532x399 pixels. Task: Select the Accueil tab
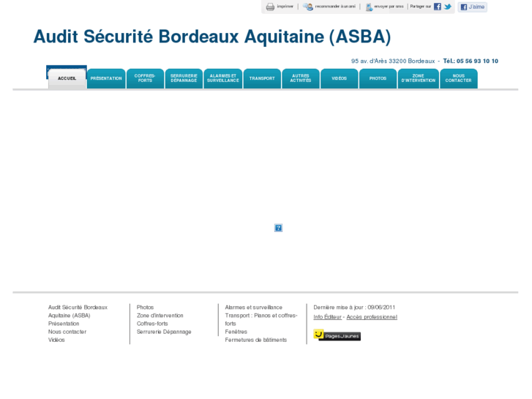67,79
